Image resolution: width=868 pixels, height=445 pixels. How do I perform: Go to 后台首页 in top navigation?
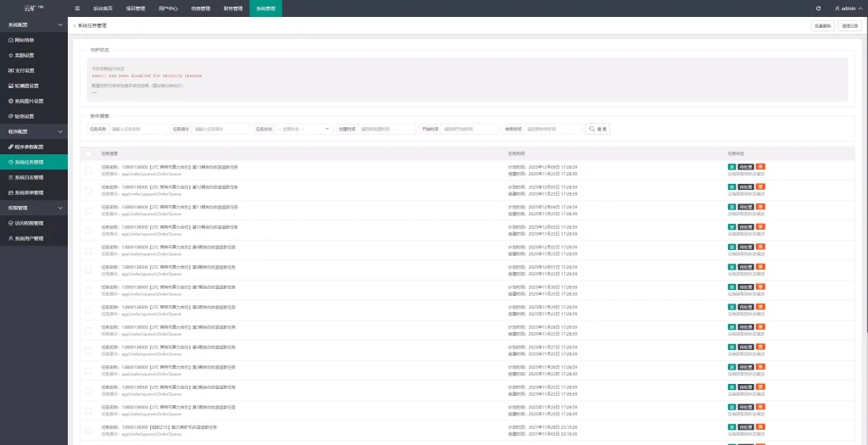coord(102,8)
